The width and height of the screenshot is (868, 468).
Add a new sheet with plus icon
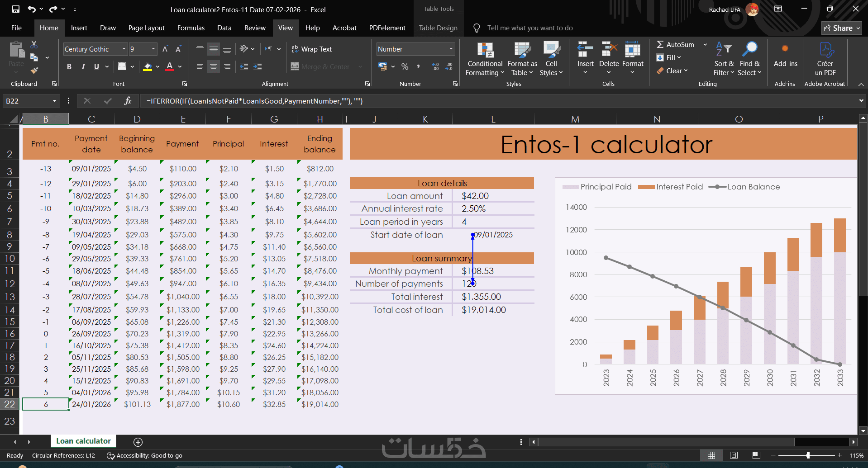[x=138, y=442]
